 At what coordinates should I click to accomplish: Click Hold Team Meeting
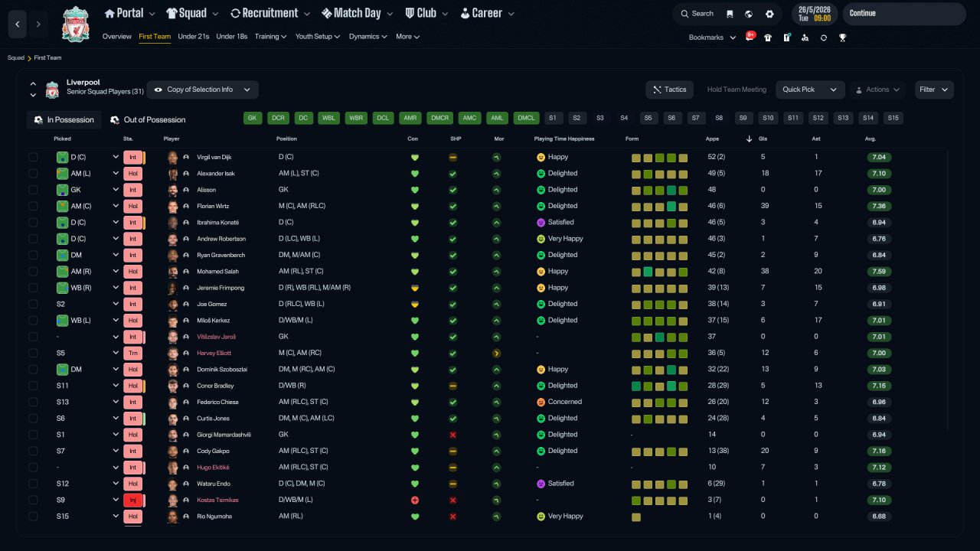tap(737, 90)
